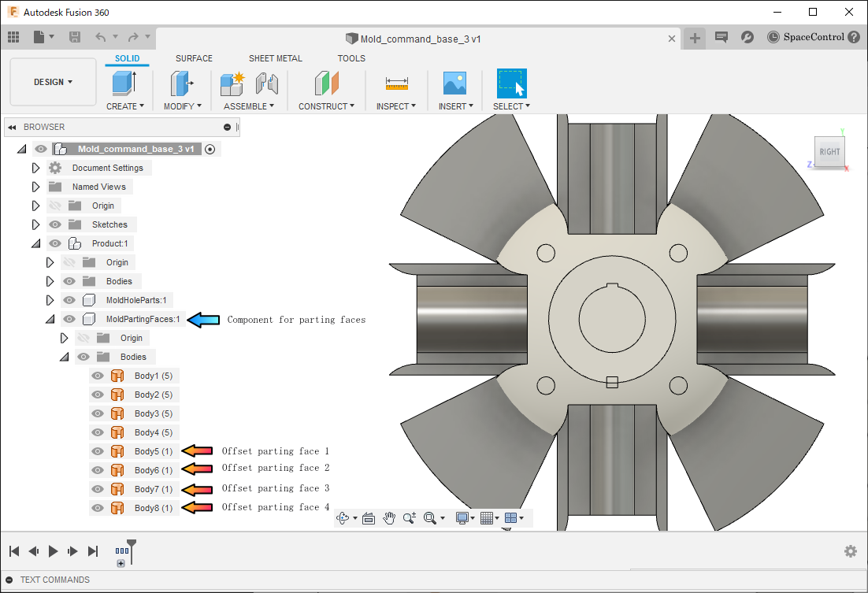
Task: Hide Body5 using its eye icon
Action: [98, 451]
